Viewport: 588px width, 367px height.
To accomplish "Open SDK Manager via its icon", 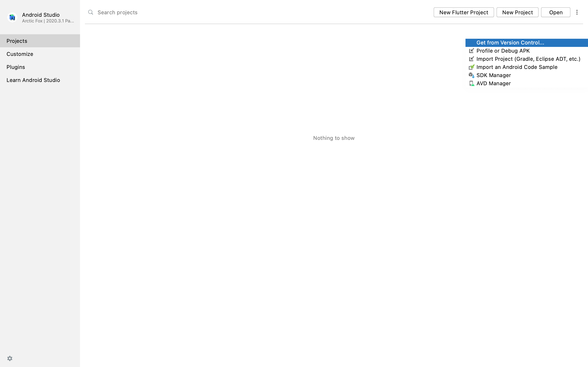I will point(471,75).
